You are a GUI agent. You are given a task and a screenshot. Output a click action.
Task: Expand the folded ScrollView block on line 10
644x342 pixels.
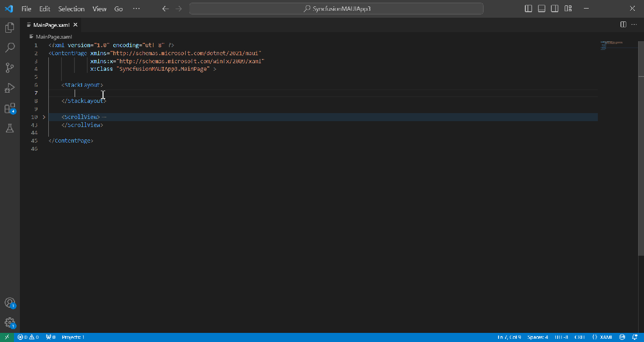tap(44, 117)
